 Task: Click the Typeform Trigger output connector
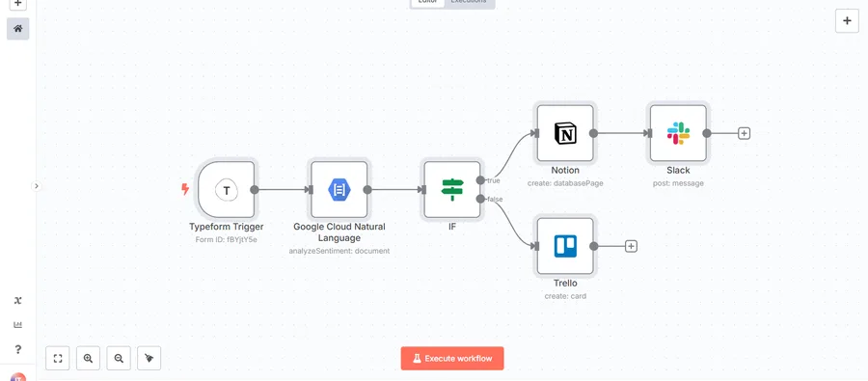coord(255,189)
